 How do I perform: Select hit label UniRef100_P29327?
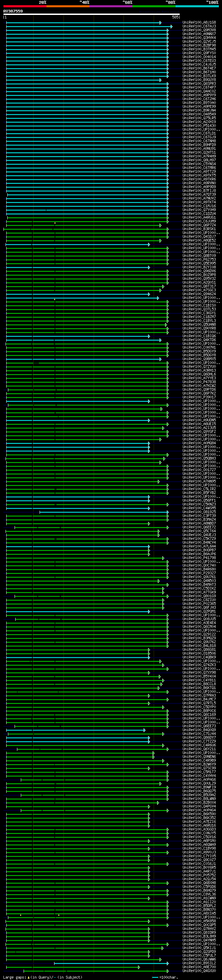tap(199, 573)
